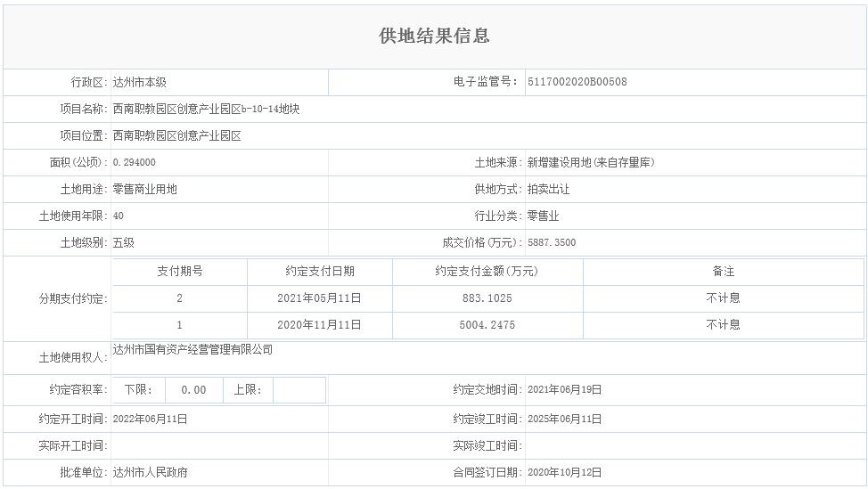Select payment amount 5004.2475
The height and width of the screenshot is (489, 868).
click(x=487, y=325)
